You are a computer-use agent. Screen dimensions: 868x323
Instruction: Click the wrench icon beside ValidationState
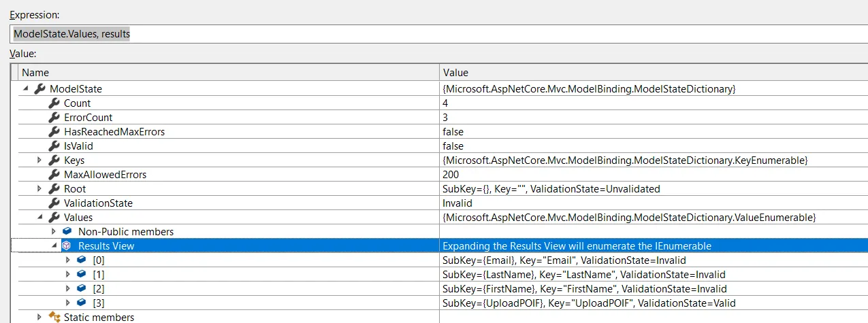[x=54, y=203]
